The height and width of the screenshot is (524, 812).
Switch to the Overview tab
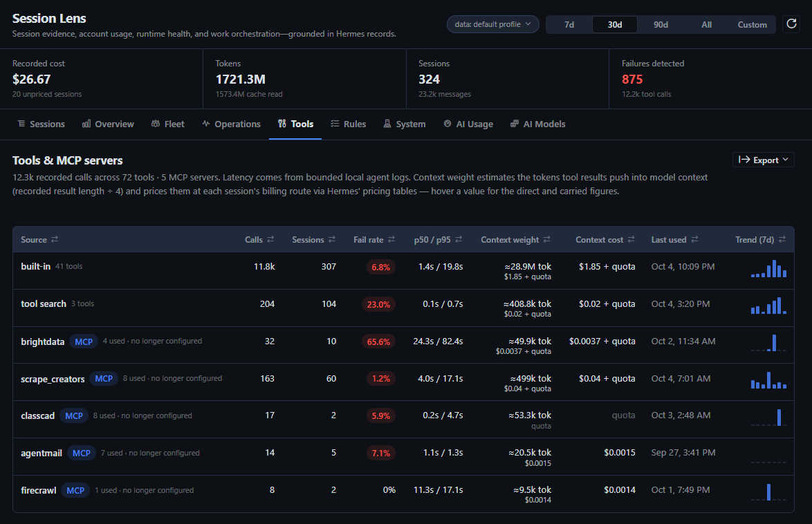tap(108, 124)
